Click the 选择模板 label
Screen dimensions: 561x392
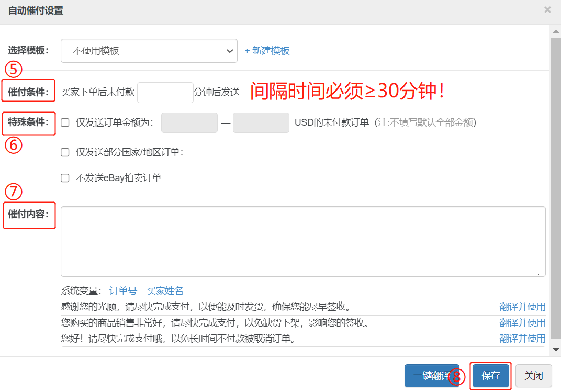pos(28,50)
